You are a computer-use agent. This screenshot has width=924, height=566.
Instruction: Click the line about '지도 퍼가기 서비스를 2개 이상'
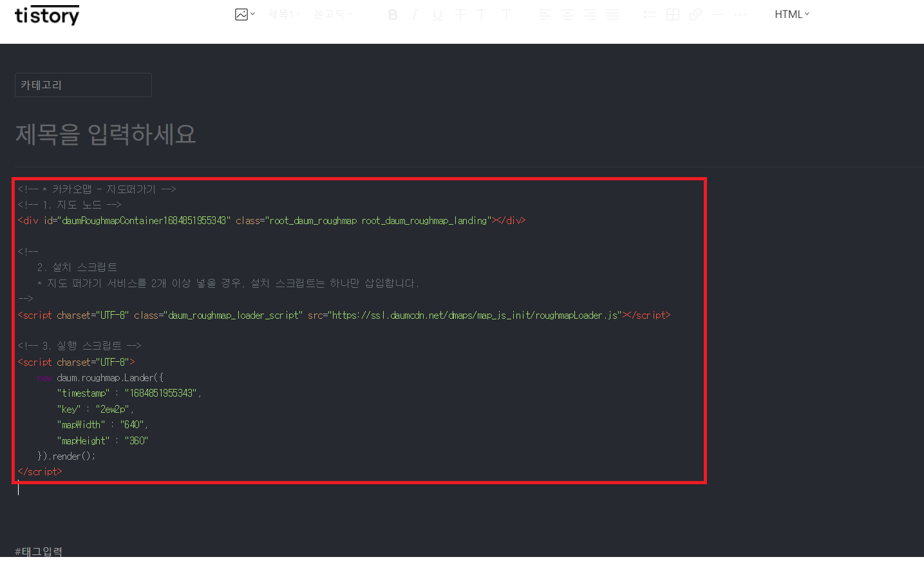(228, 283)
